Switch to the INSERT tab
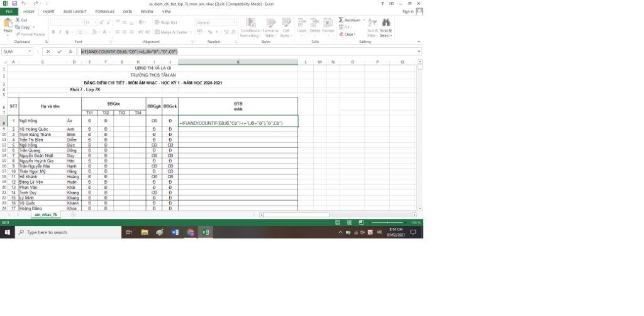This screenshot has height=316, width=644. coord(48,12)
